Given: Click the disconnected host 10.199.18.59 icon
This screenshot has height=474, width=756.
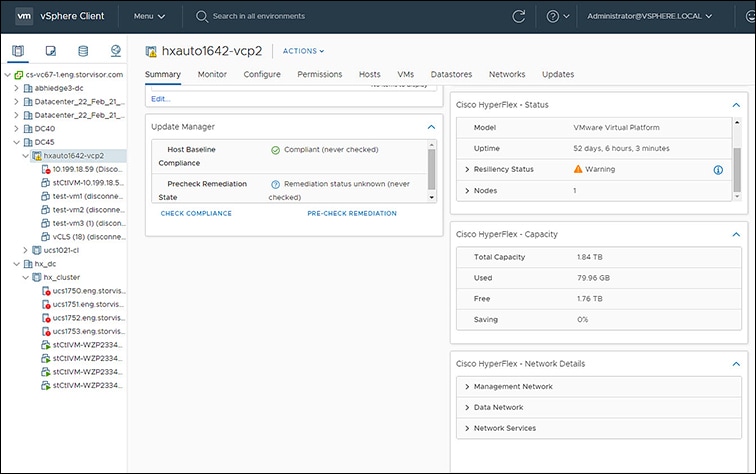Looking at the screenshot, I should point(46,169).
